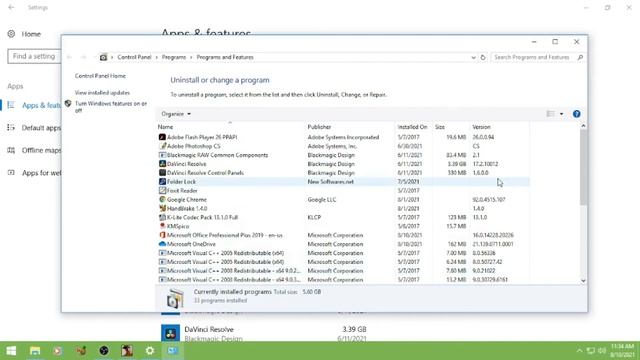Click the KMSpico program icon
This screenshot has height=360, width=640.
[x=162, y=226]
